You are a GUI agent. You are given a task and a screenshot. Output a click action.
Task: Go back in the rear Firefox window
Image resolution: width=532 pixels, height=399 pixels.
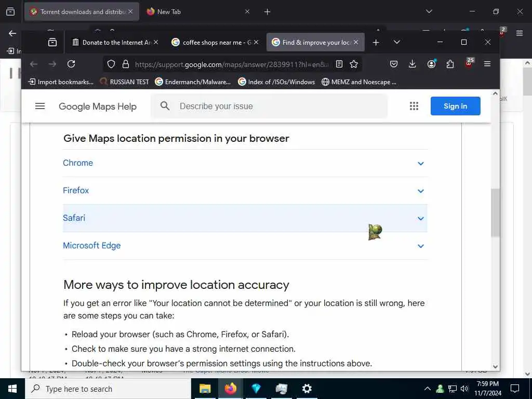point(12,33)
